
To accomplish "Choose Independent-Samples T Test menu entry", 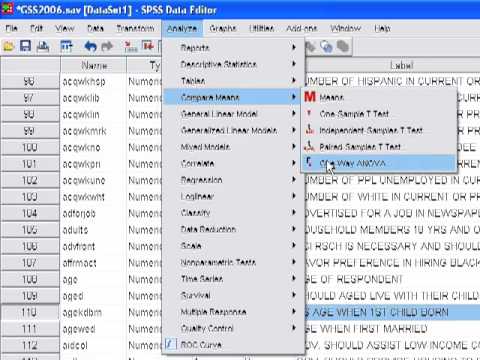I will (379, 130).
